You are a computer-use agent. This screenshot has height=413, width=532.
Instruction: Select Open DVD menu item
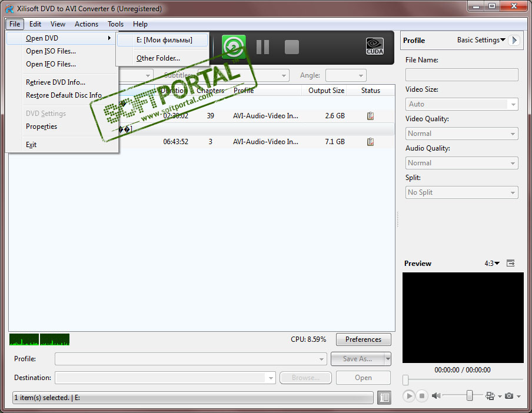click(x=61, y=38)
